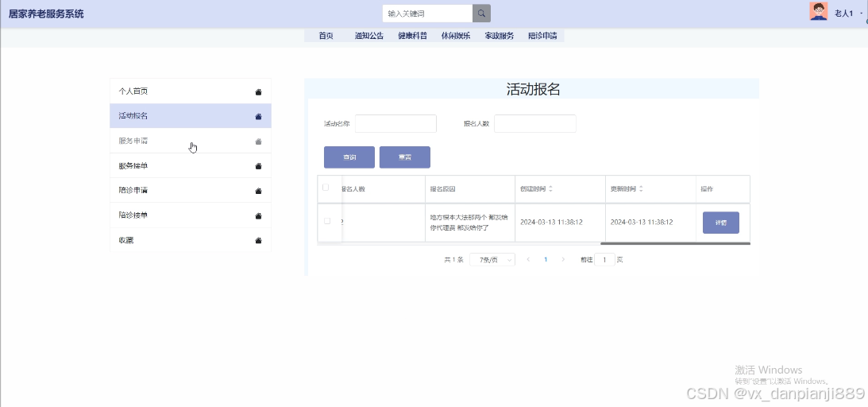Tick the checkbox of the registration row
Screen dimensions: 868x407
coord(326,221)
